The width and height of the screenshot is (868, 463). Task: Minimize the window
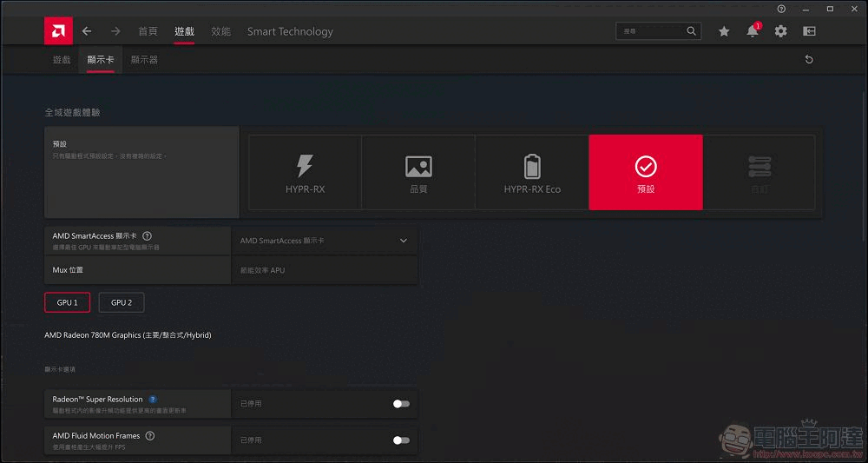click(x=806, y=9)
